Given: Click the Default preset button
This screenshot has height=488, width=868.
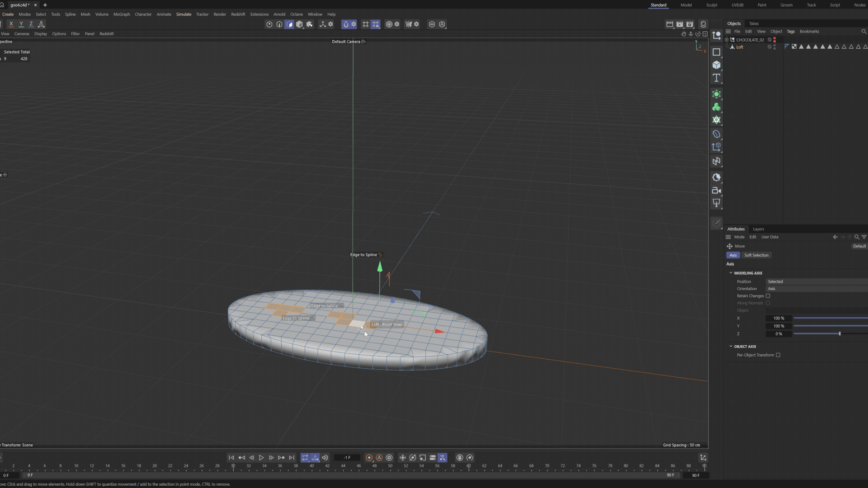Looking at the screenshot, I should [x=859, y=246].
